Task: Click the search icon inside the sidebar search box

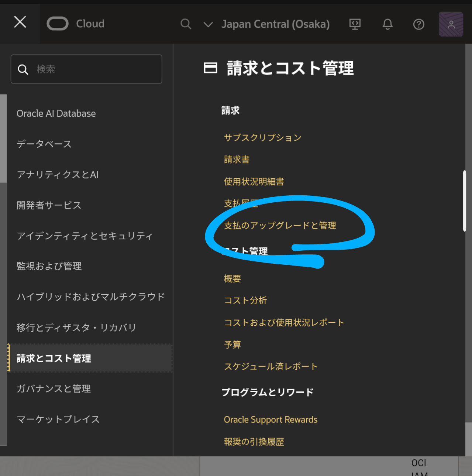Action: [x=23, y=69]
